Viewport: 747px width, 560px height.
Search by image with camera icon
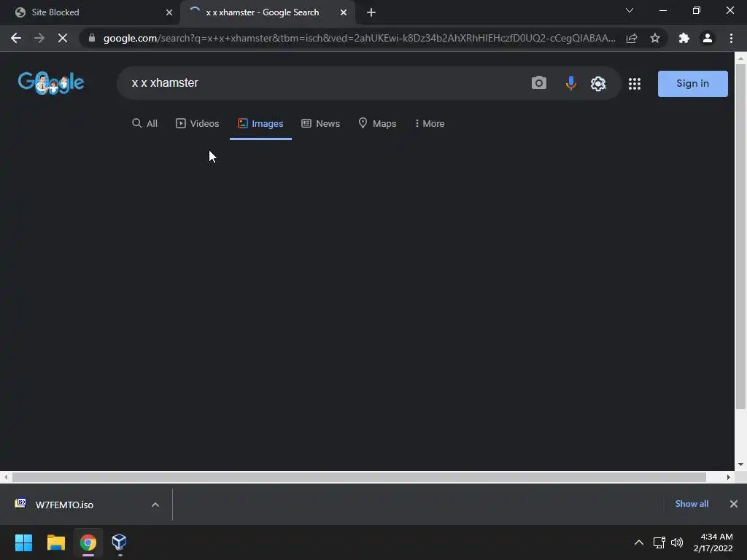539,83
